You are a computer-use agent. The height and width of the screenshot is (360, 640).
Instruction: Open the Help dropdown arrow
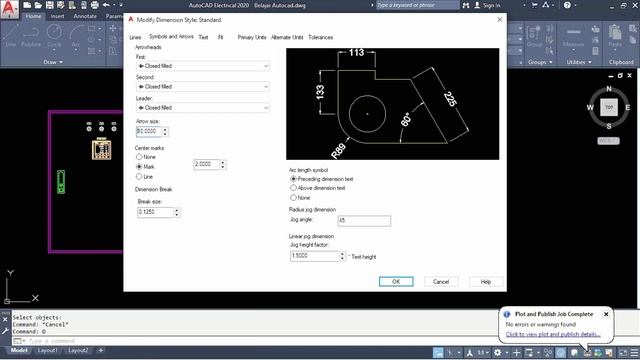point(576,5)
